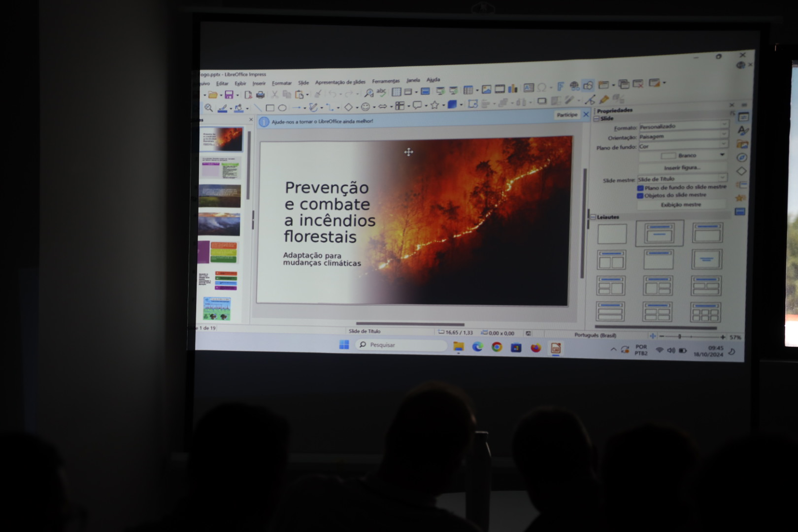Click the Inserir figura button
Image resolution: width=798 pixels, height=532 pixels.
[682, 167]
